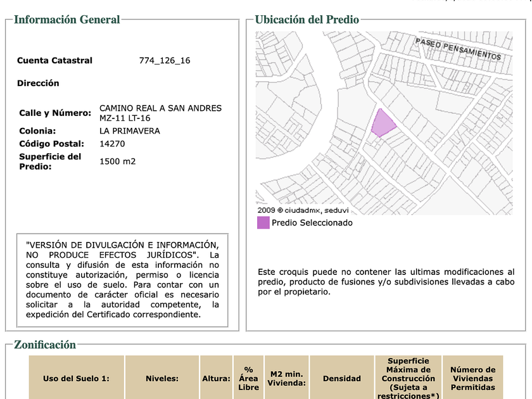Screen dimensions: 532x399
Task: Click the Dirección label
Action: click(38, 83)
